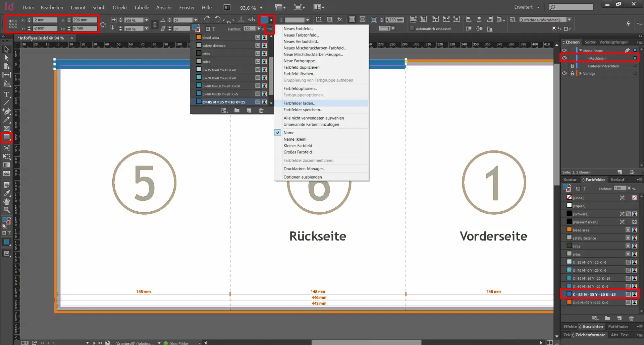The height and width of the screenshot is (345, 644).
Task: Click trash icon in Farbfelder panel
Action: (x=631, y=318)
